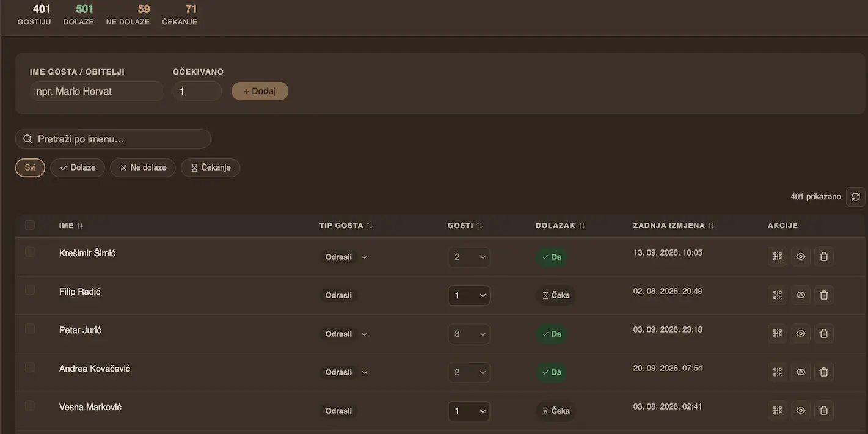
Task: Filter guests by Čekanje
Action: tap(211, 167)
